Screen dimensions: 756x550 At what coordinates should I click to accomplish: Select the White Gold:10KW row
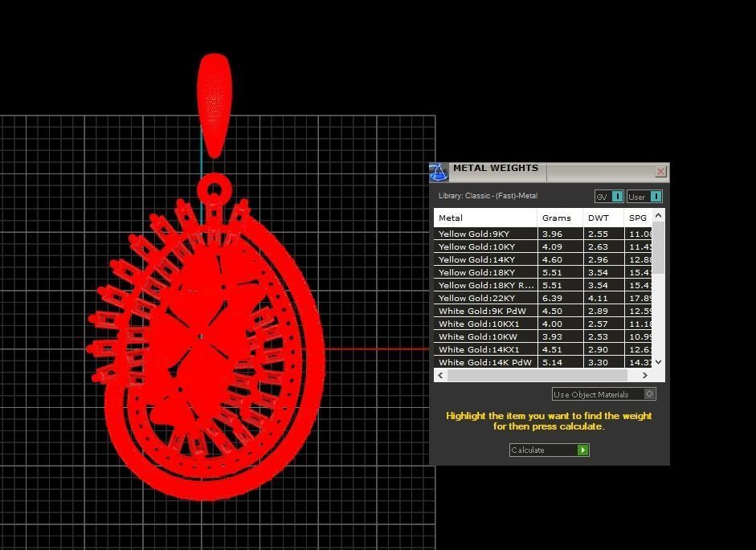543,336
